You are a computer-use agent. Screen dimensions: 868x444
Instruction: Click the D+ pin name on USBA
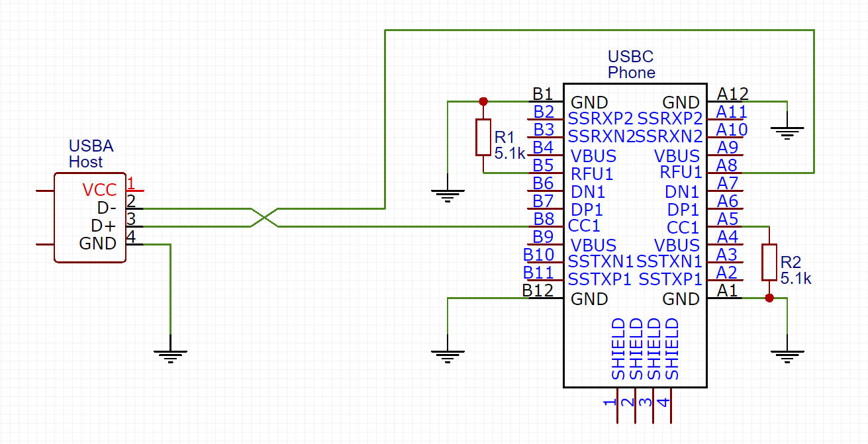(104, 226)
